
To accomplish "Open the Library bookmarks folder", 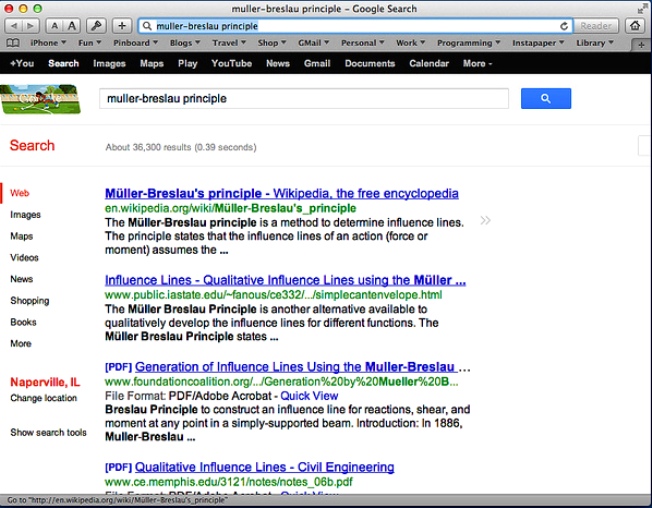I will point(595,43).
